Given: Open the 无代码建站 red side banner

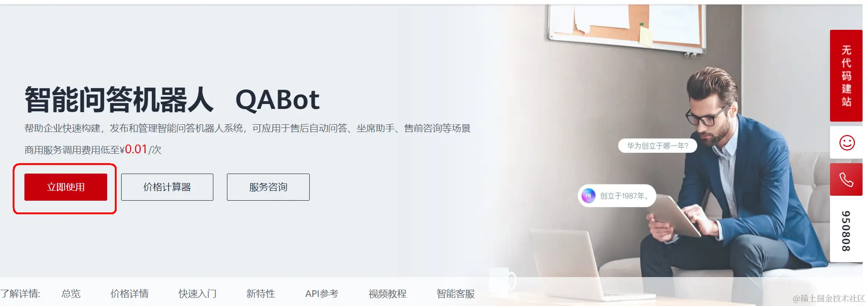Looking at the screenshot, I should pos(846,75).
